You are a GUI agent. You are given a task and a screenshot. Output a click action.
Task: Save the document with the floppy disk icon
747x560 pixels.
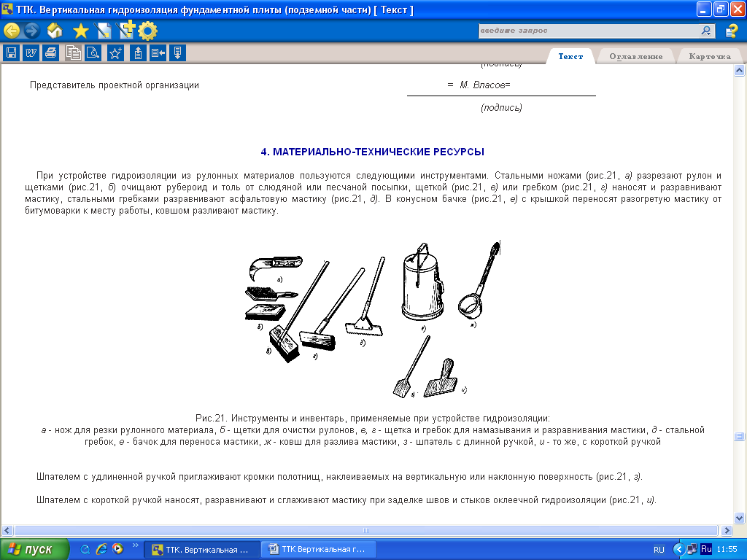12,52
